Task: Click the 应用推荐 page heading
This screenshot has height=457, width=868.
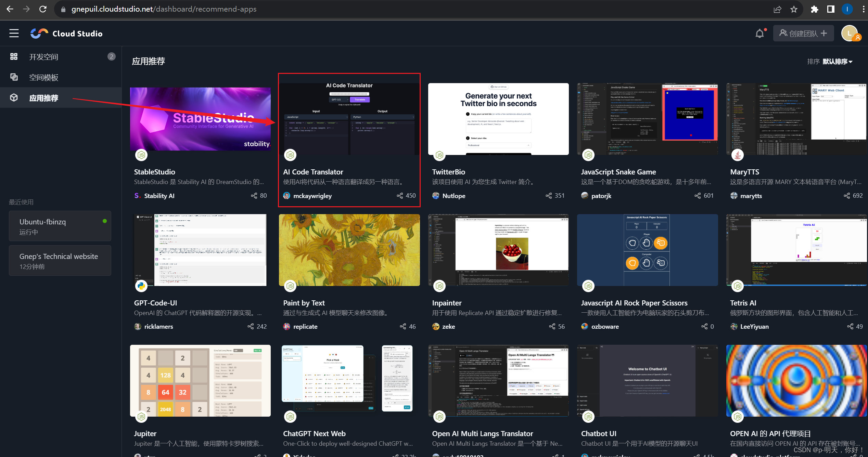Action: [149, 61]
